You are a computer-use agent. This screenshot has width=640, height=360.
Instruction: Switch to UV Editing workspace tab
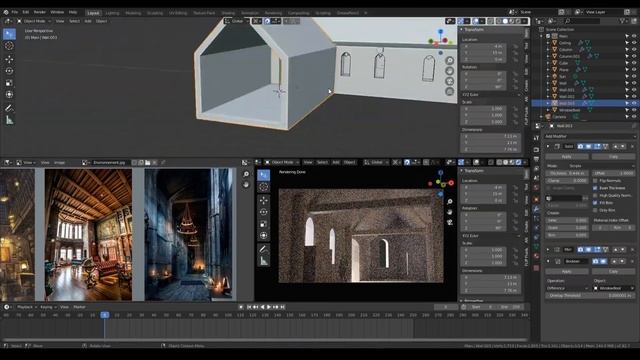pyautogui.click(x=178, y=13)
